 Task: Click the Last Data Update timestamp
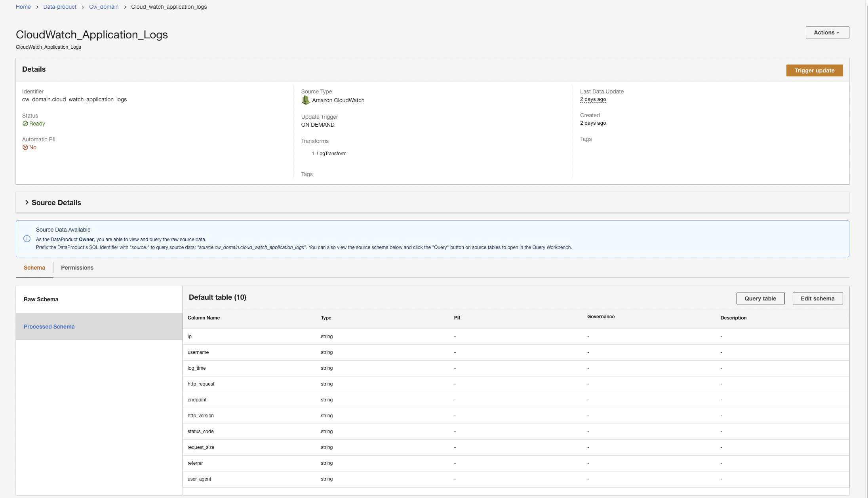pos(593,99)
